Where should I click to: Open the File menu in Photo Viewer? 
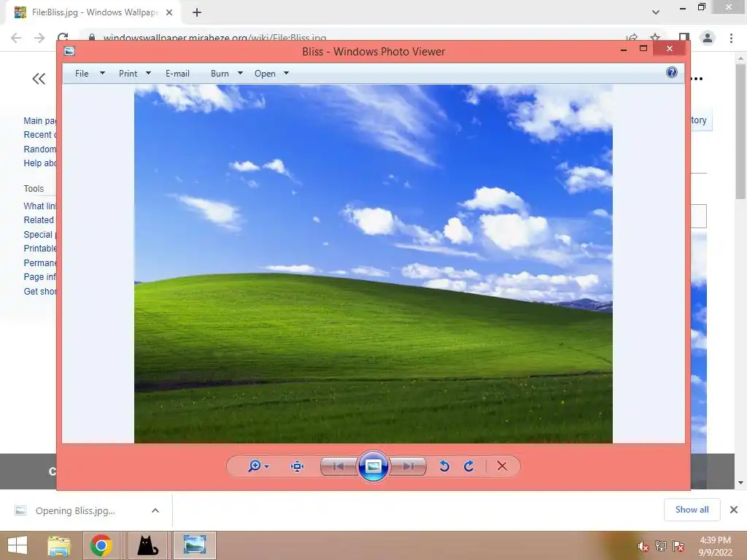82,74
